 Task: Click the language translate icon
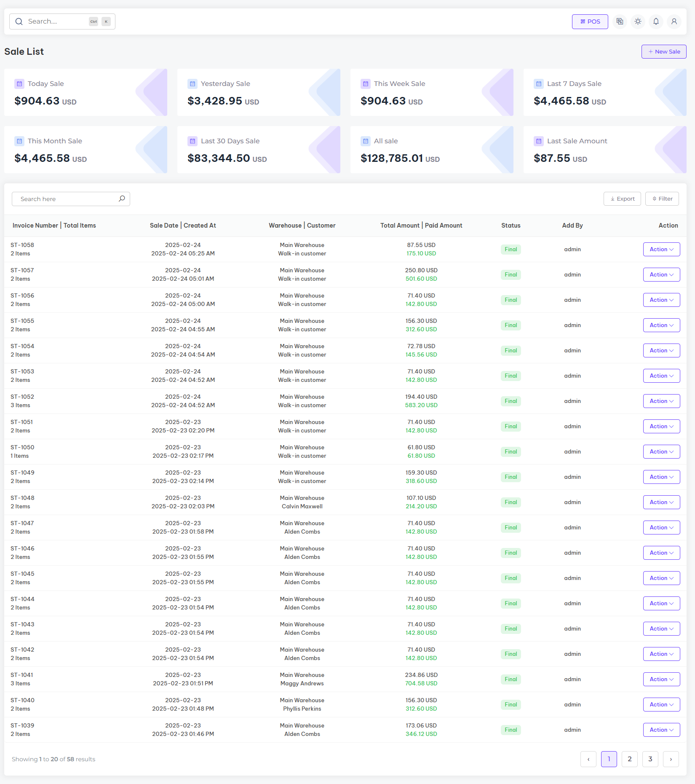tap(620, 21)
